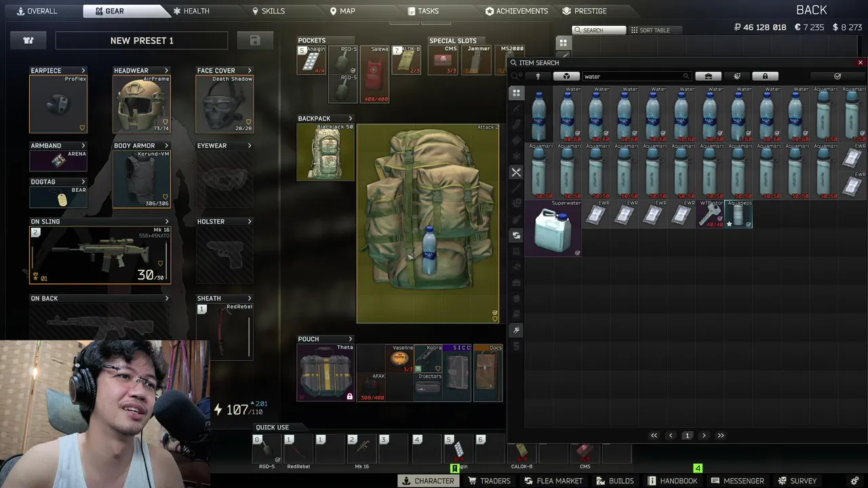This screenshot has width=868, height=488.
Task: Select the CALOK-B item in the pockets
Action: (x=406, y=60)
